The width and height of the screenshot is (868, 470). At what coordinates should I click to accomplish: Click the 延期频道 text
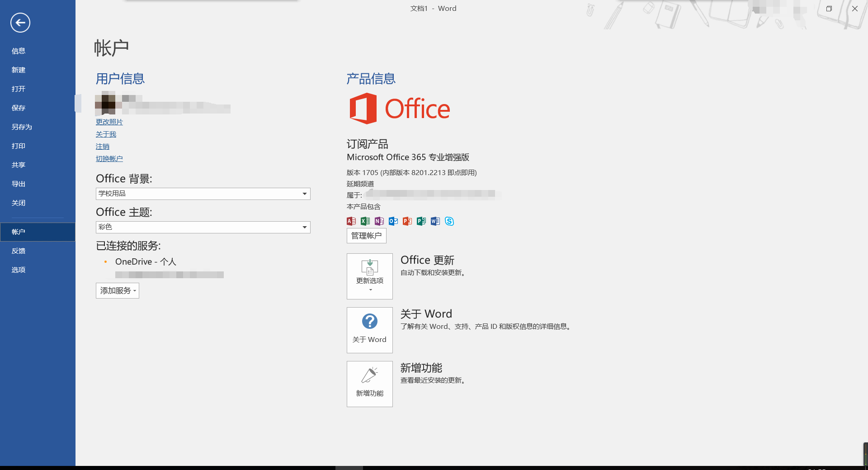coord(360,184)
